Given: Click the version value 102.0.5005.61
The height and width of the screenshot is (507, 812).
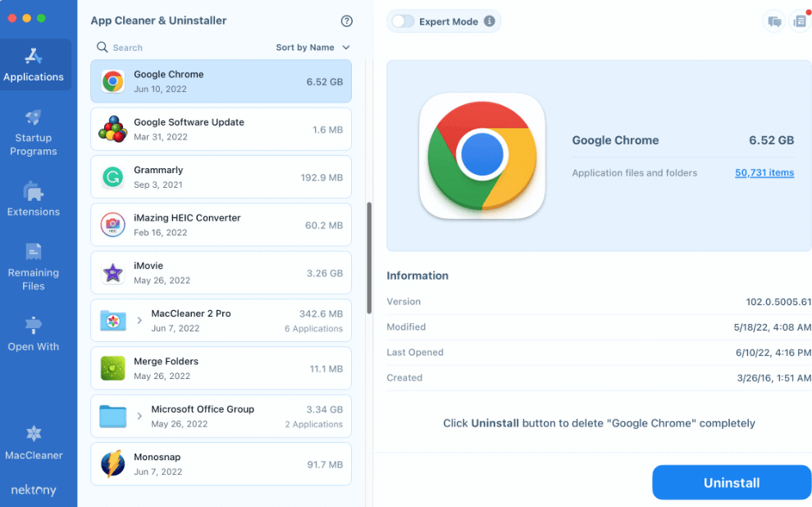Looking at the screenshot, I should coord(778,302).
